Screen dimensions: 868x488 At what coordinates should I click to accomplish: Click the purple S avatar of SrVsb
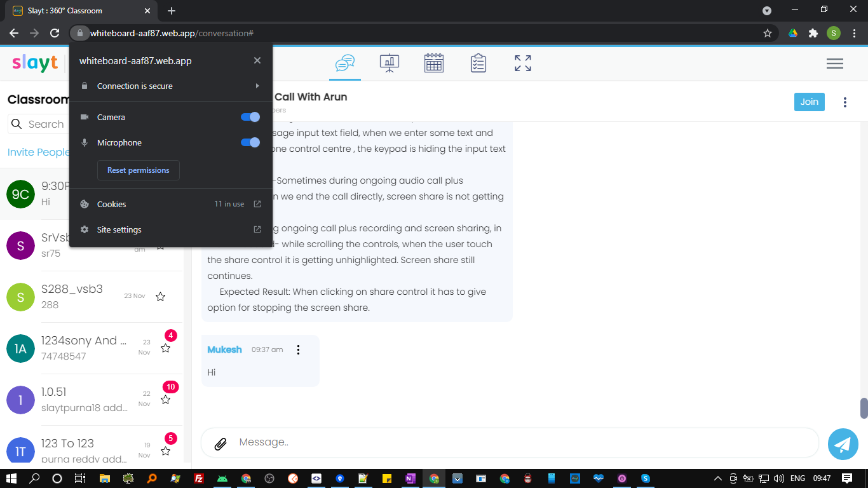point(20,245)
